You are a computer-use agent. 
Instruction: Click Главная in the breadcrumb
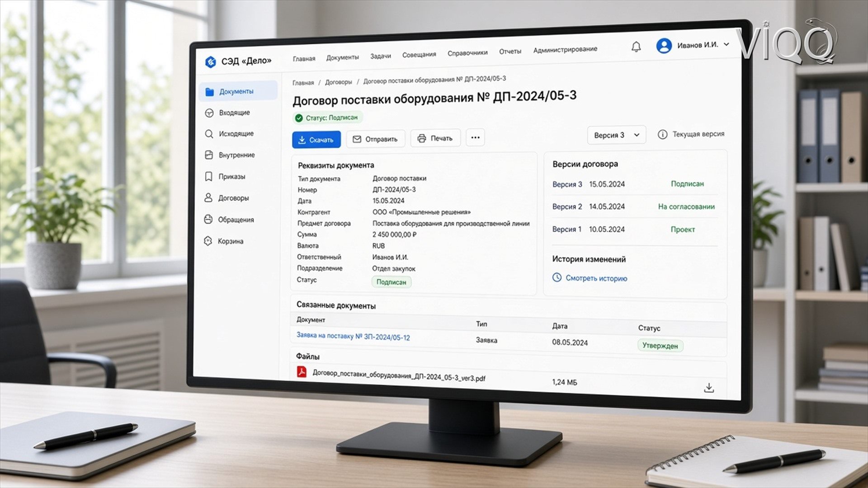(303, 83)
